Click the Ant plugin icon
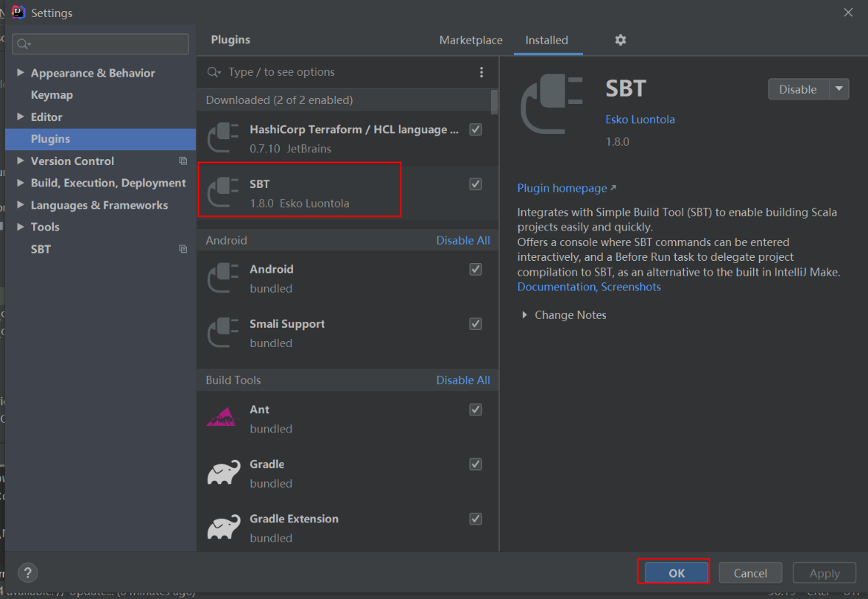The height and width of the screenshot is (599, 868). (x=223, y=417)
